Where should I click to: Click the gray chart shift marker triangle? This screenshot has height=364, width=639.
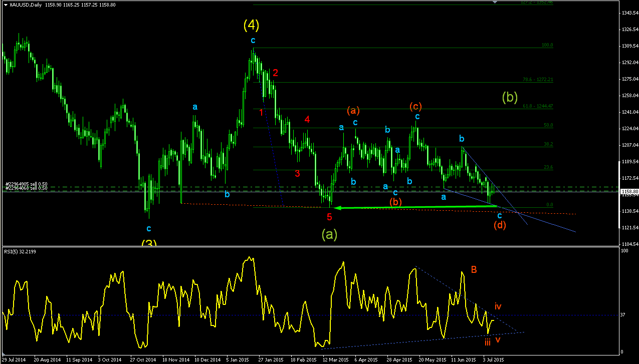(x=495, y=3)
